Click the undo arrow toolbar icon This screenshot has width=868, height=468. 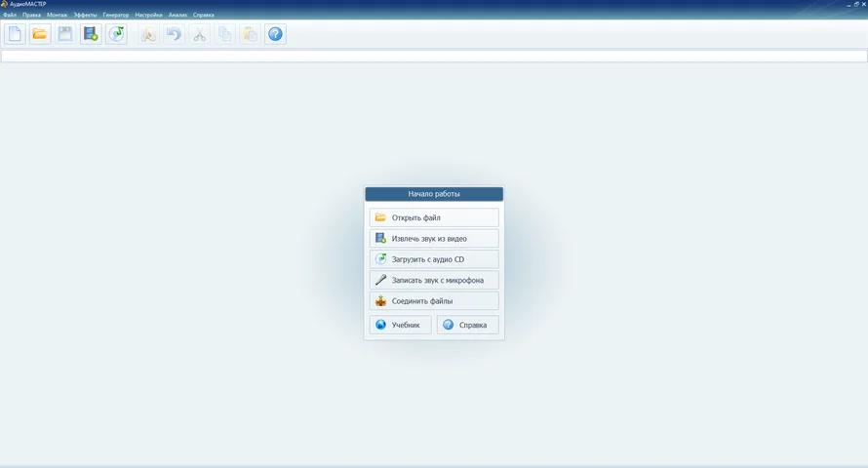coord(174,34)
